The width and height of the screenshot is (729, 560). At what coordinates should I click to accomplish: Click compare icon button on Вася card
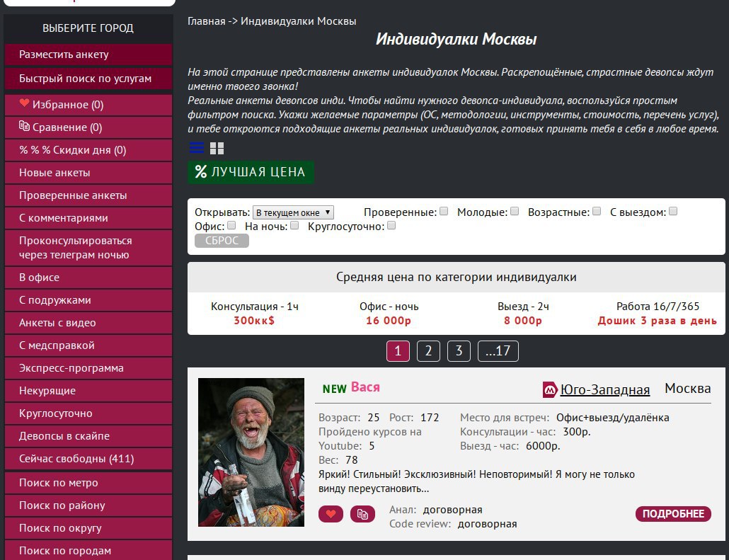coord(362,514)
